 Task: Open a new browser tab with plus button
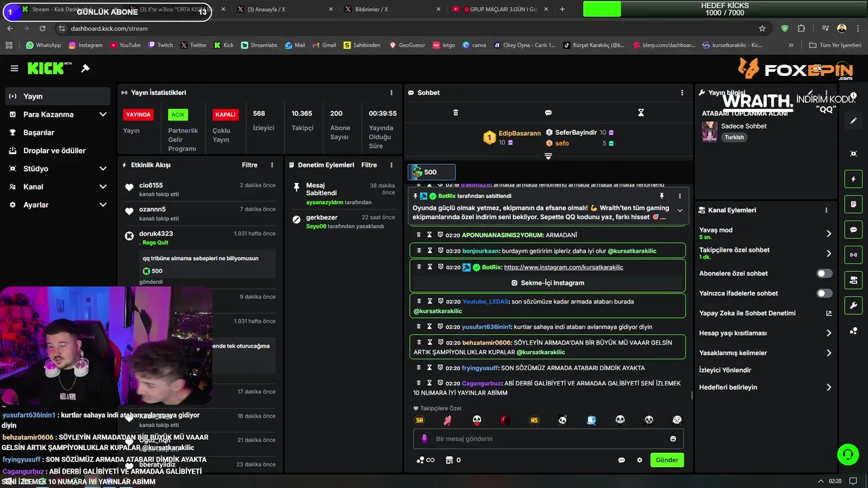tap(562, 9)
